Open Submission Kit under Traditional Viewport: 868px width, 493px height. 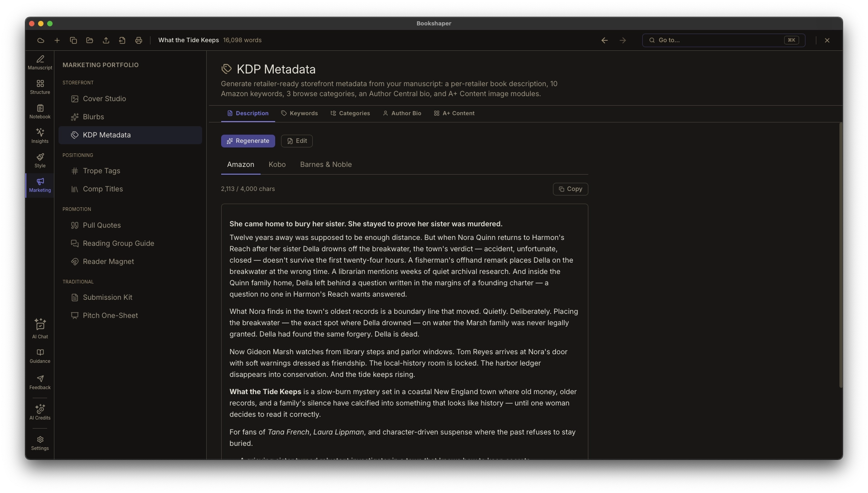point(130,298)
